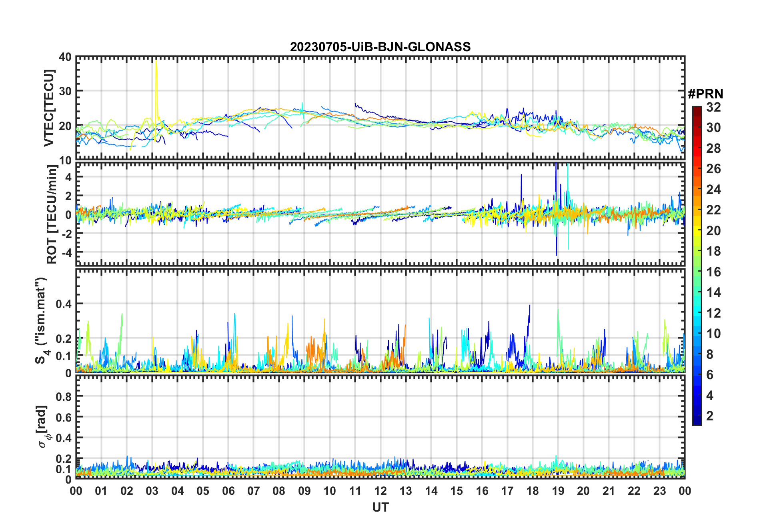Click the 0.8 tick on sigma-phi axis
The height and width of the screenshot is (532, 761).
point(63,396)
